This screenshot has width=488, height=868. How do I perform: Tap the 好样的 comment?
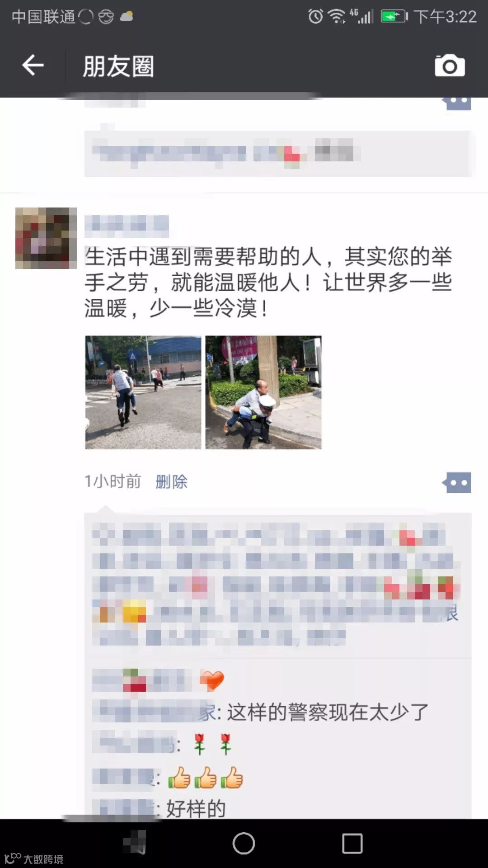(196, 809)
